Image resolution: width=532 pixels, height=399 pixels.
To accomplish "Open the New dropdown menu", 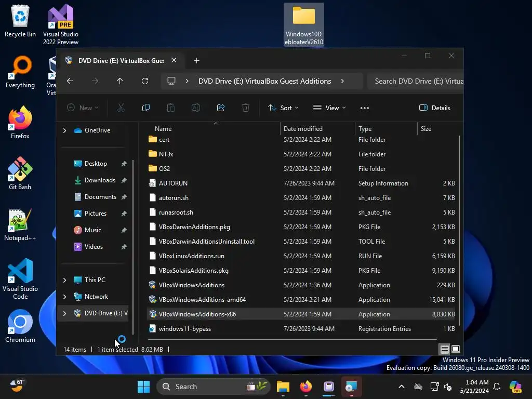I will click(x=83, y=108).
